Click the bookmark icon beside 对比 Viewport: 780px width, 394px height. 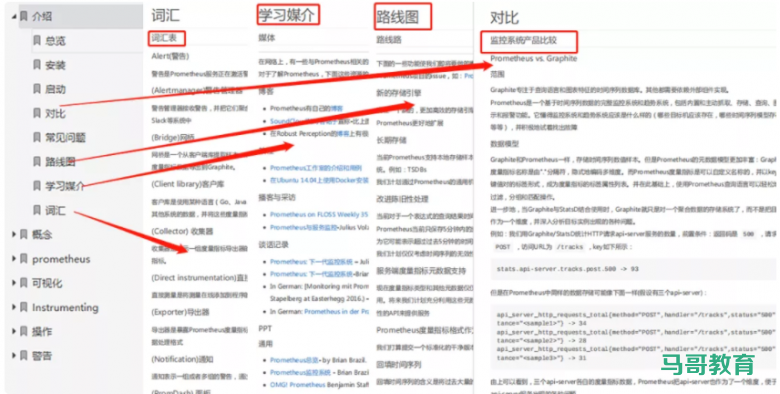tap(37, 113)
